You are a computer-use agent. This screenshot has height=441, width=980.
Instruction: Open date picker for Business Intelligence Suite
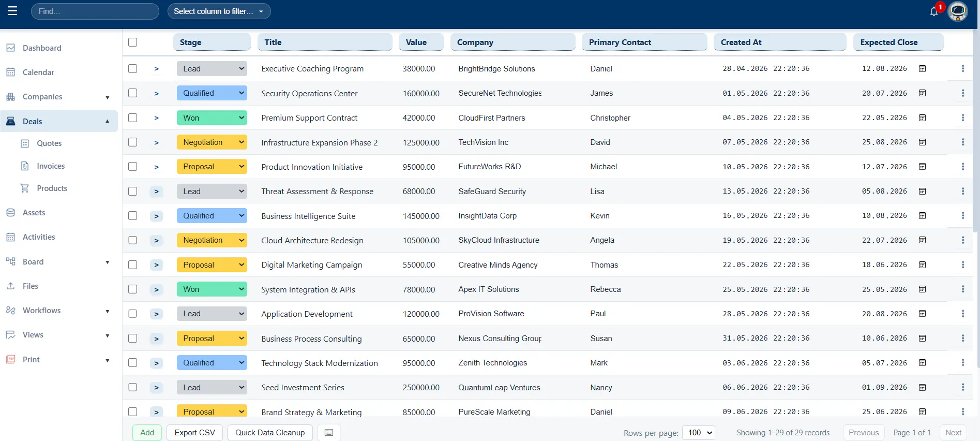(922, 216)
